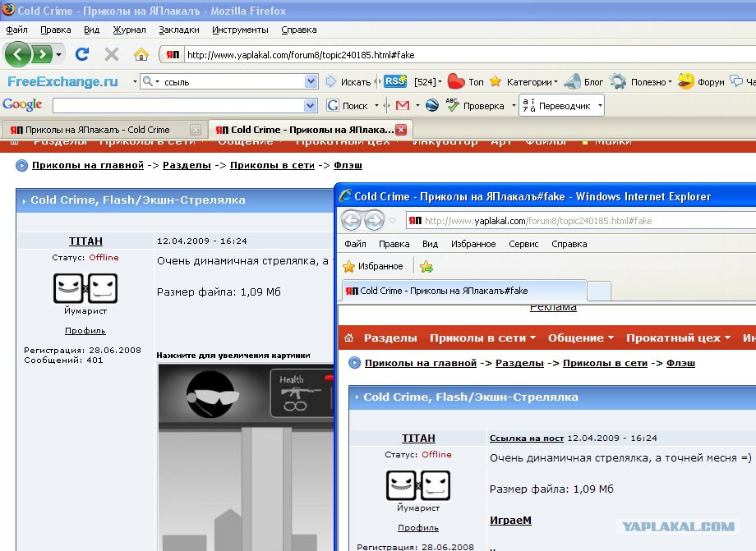Expand the FreeExchange search field dropdown
Screen dimensions: 756x551
[311, 82]
